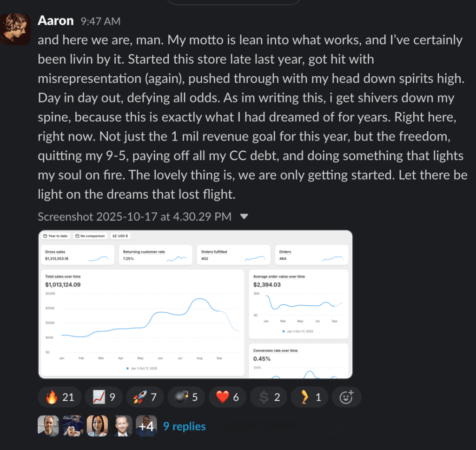
Task: Click the fire emoji reaction
Action: (59, 397)
